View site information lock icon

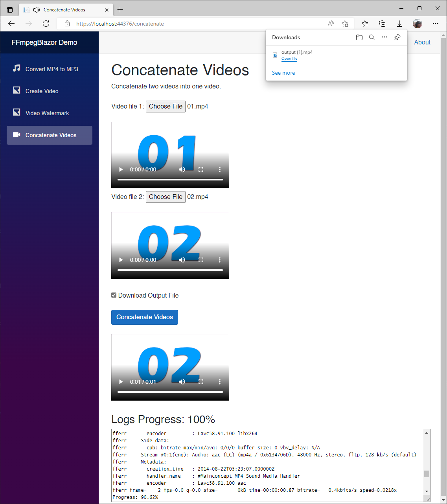click(x=67, y=24)
